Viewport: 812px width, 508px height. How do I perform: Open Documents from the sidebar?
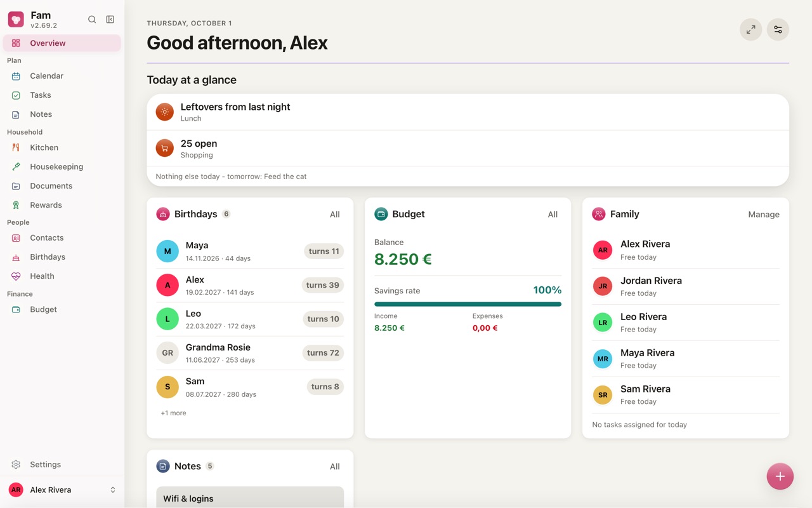click(62, 186)
